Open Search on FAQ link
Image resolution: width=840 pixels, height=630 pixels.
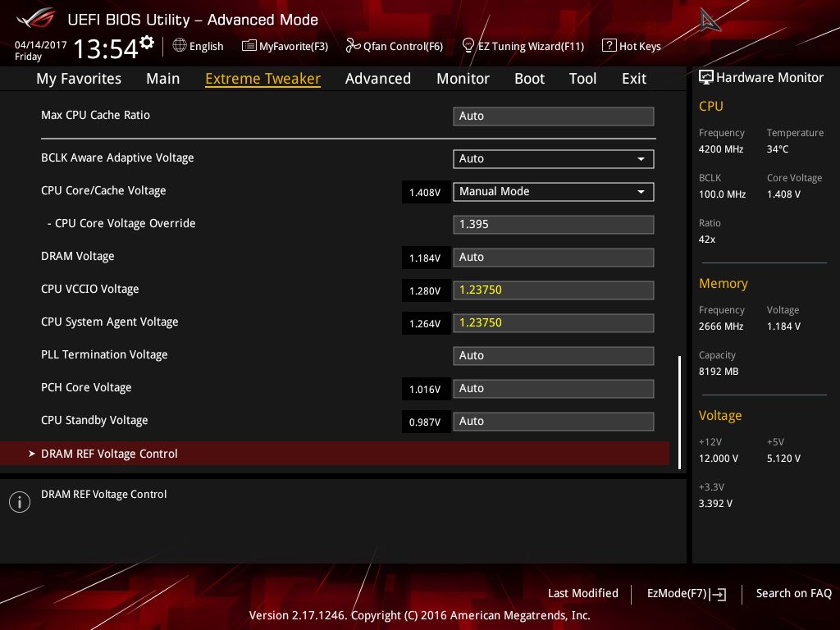[794, 594]
